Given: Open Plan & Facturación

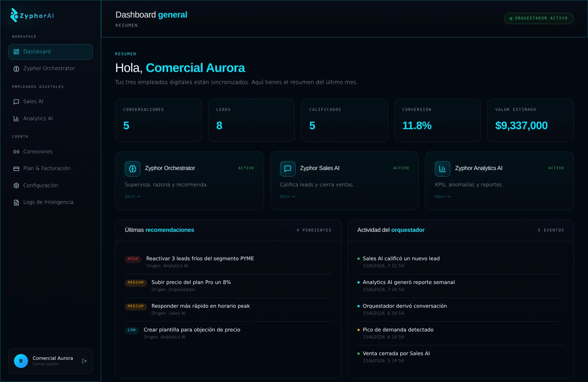Looking at the screenshot, I should click(50, 168).
